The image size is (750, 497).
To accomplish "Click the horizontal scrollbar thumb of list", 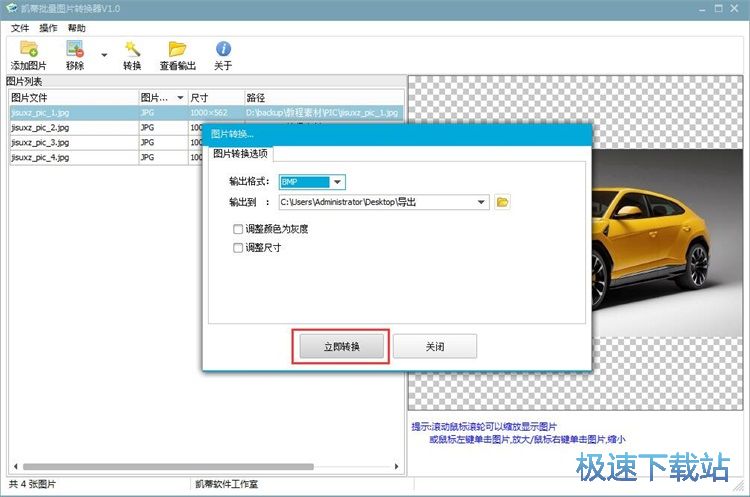I will (168, 466).
